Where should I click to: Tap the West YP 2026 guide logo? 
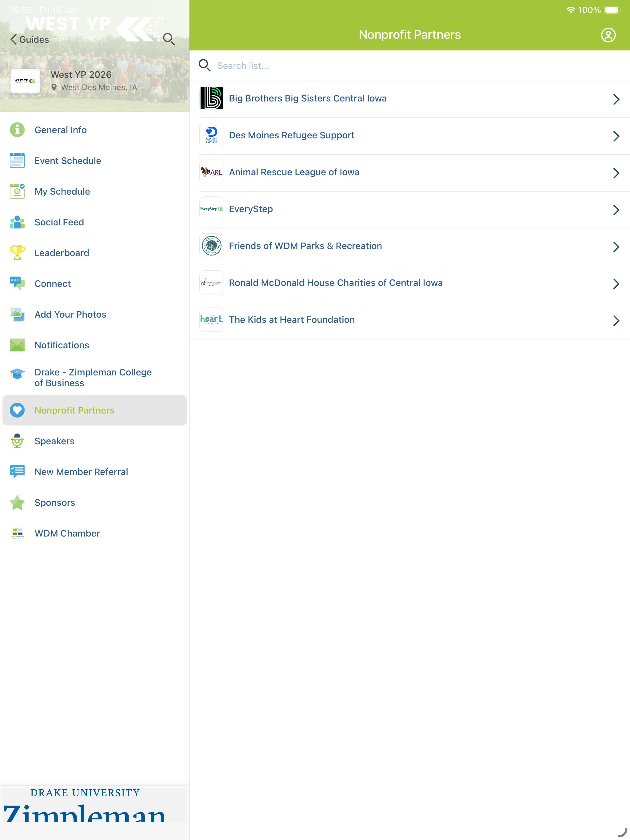[25, 81]
